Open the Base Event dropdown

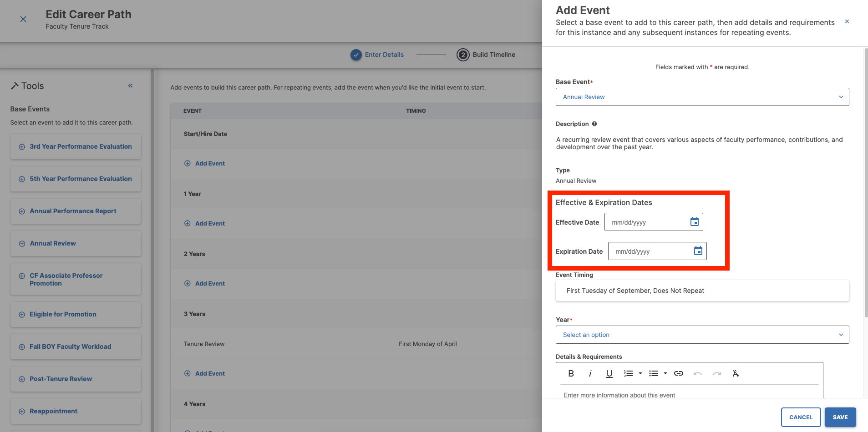coord(702,97)
